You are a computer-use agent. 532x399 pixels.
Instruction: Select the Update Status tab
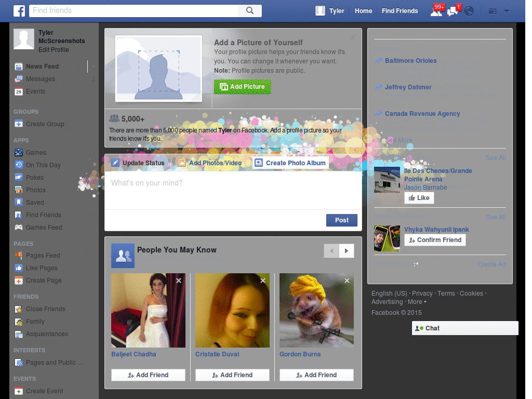pos(138,163)
